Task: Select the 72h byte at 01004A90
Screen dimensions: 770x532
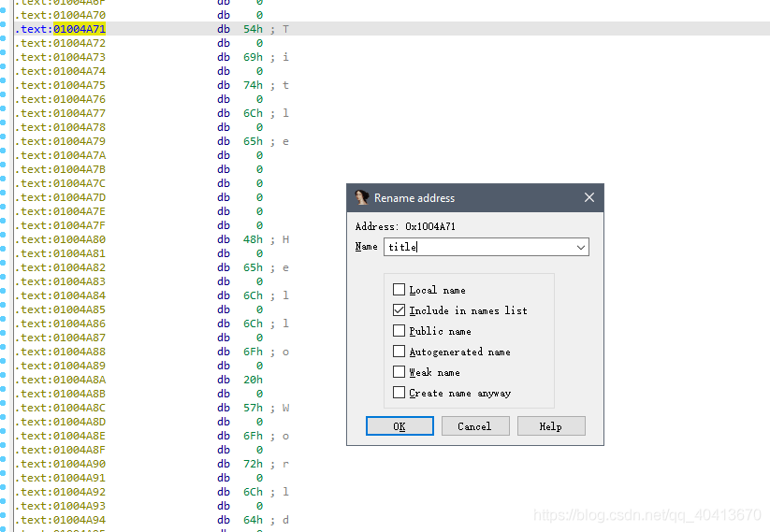Action: (x=253, y=464)
